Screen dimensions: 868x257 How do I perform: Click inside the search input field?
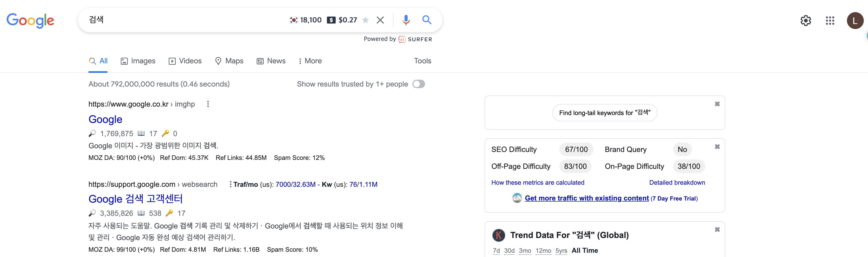point(185,20)
